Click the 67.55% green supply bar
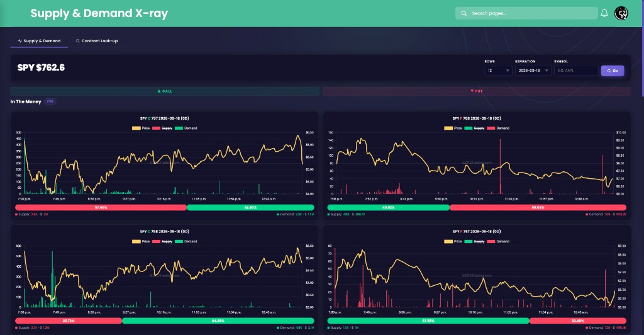 tap(428, 321)
